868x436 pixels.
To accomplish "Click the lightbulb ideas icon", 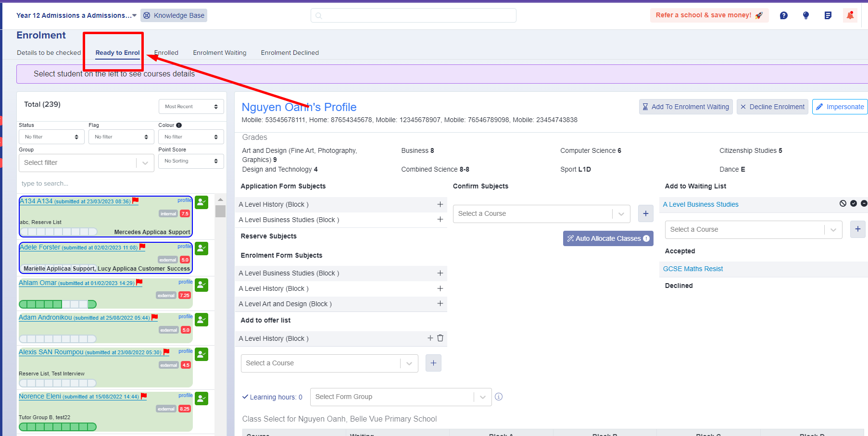I will point(806,15).
